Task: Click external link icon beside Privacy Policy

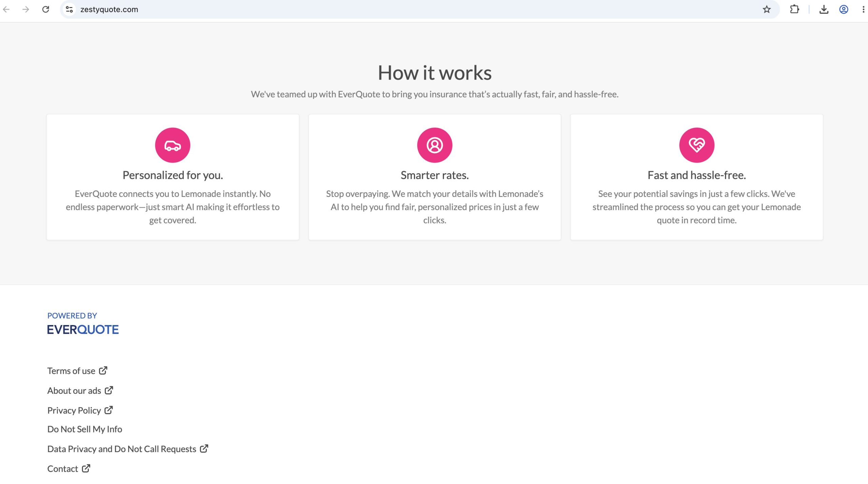Action: point(108,410)
